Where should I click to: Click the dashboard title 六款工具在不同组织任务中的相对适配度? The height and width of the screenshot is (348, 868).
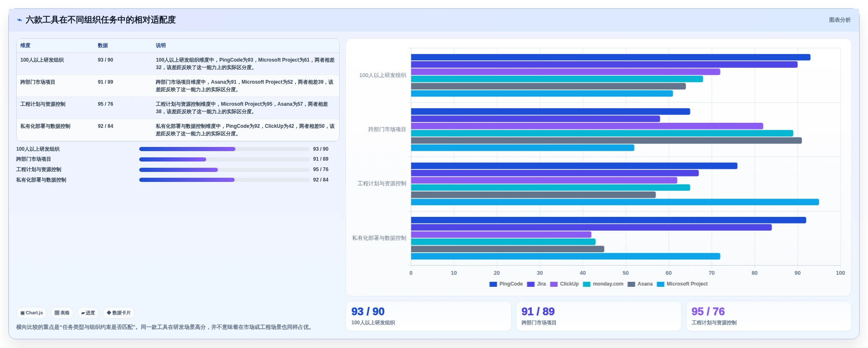101,20
